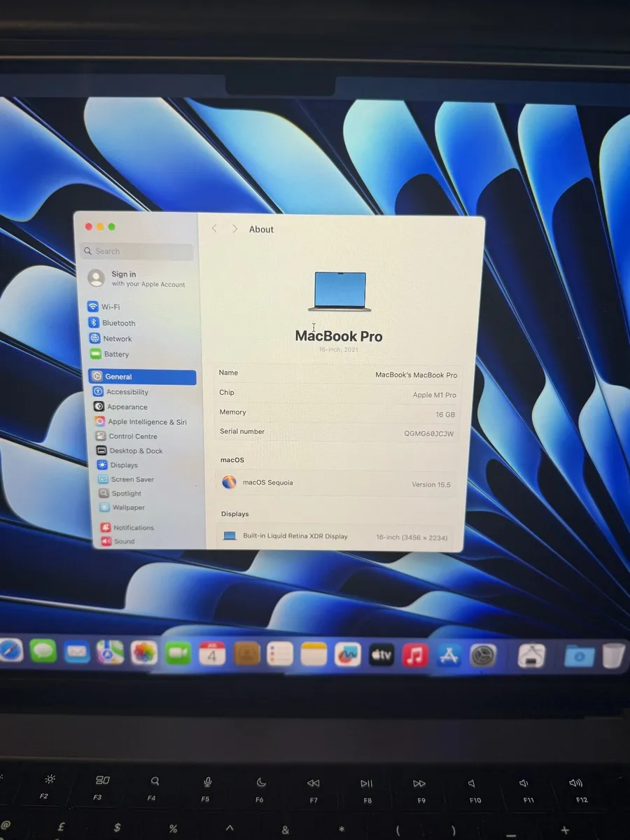630x840 pixels.
Task: Launch Music from the Dock
Action: coord(415,654)
